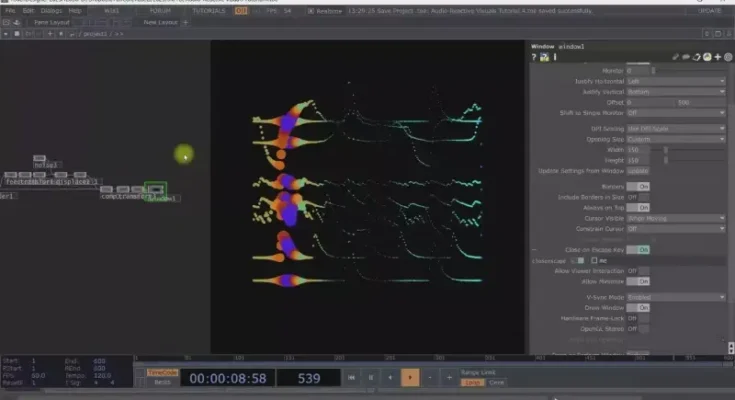Expand the Opening Size dropdown
Image resolution: width=735 pixels, height=400 pixels.
[675, 139]
